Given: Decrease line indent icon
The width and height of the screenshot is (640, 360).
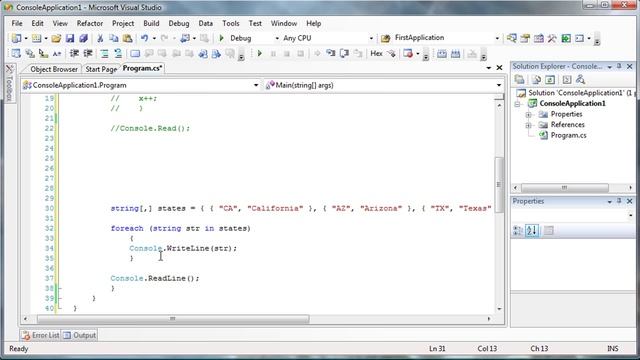Looking at the screenshot, I should coord(74,53).
